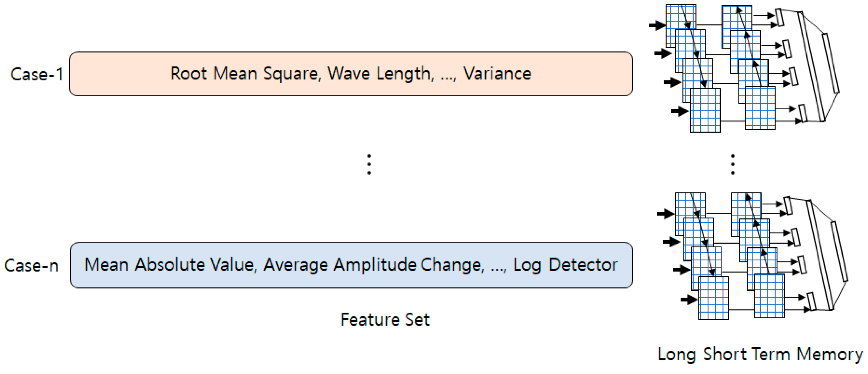Click the bottom-right blue grid of lower LSTM

point(769,296)
